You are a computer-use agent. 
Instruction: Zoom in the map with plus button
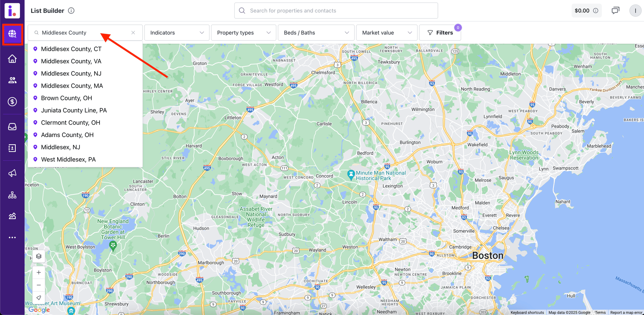tap(39, 272)
